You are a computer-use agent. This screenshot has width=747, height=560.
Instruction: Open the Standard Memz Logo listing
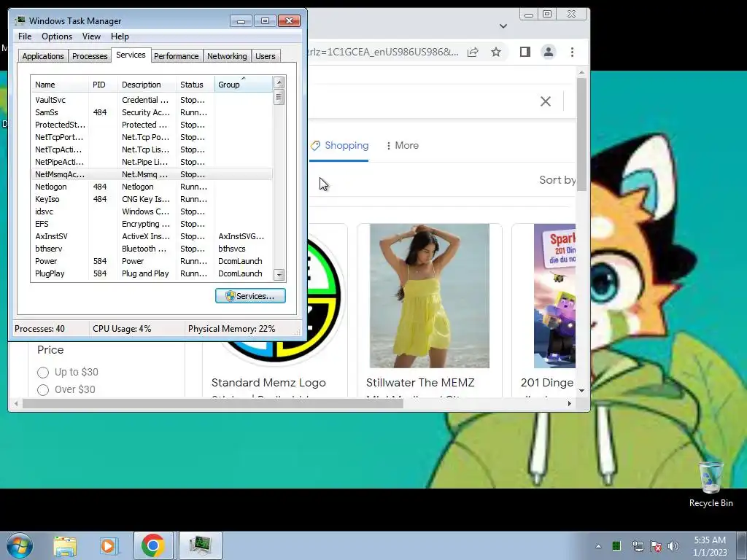tap(268, 382)
